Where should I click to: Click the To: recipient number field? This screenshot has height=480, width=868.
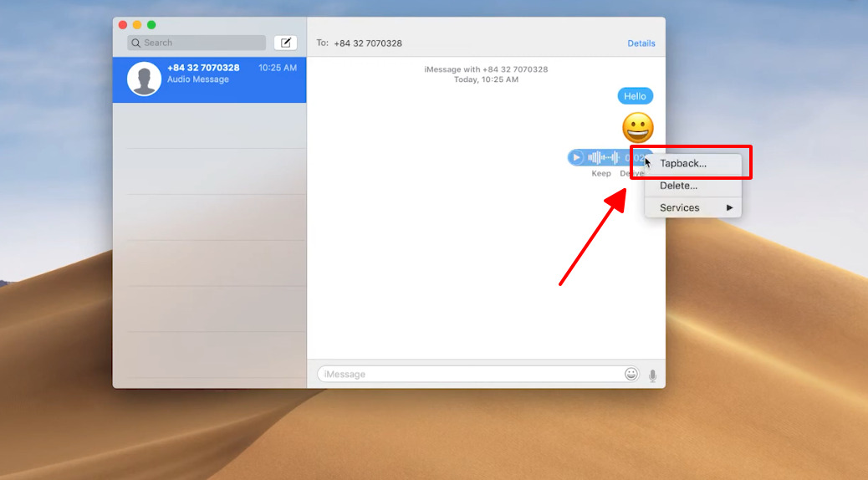(x=368, y=43)
